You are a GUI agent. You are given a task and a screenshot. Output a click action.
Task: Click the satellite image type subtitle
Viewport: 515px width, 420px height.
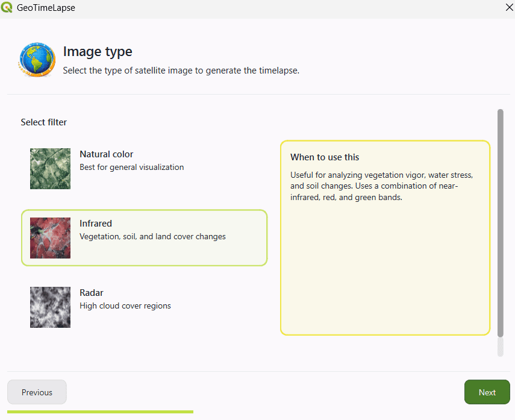pos(181,71)
